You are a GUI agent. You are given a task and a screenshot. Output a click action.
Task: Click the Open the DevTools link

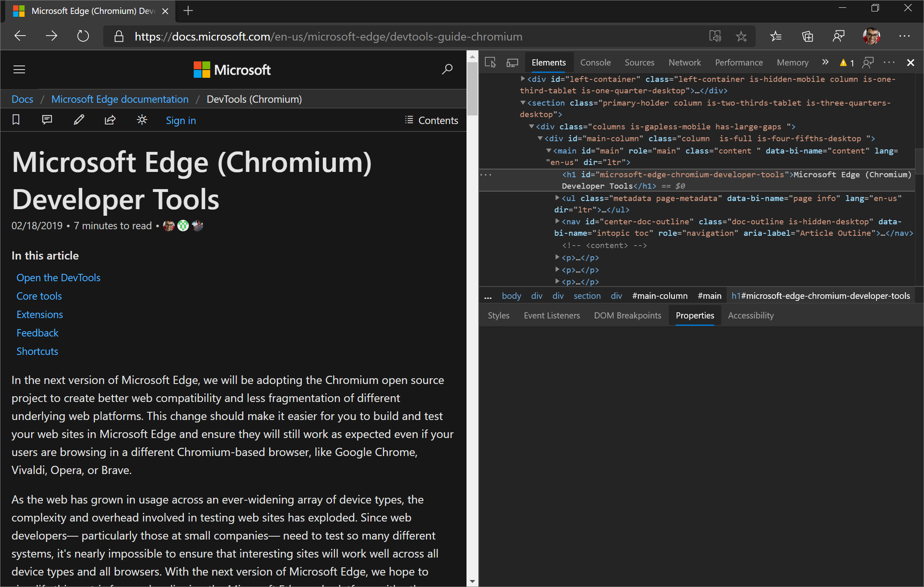[x=59, y=277]
